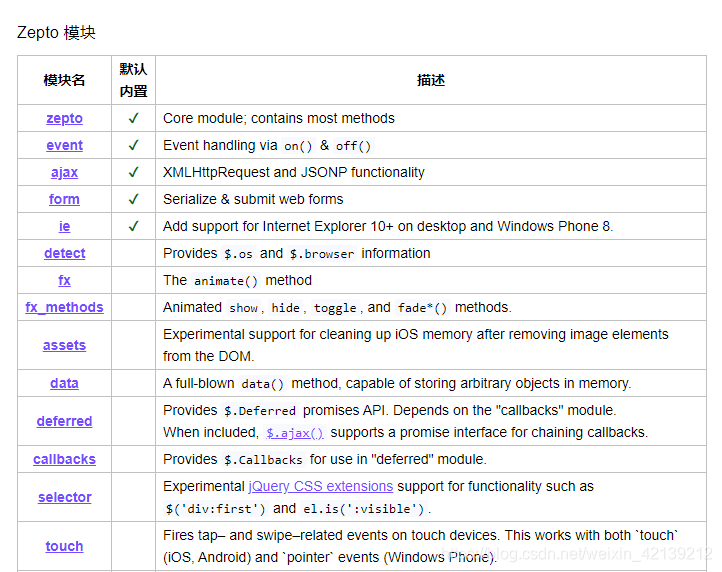Open the callbacks module link
Screen dimensions: 722x572
pyautogui.click(x=64, y=459)
